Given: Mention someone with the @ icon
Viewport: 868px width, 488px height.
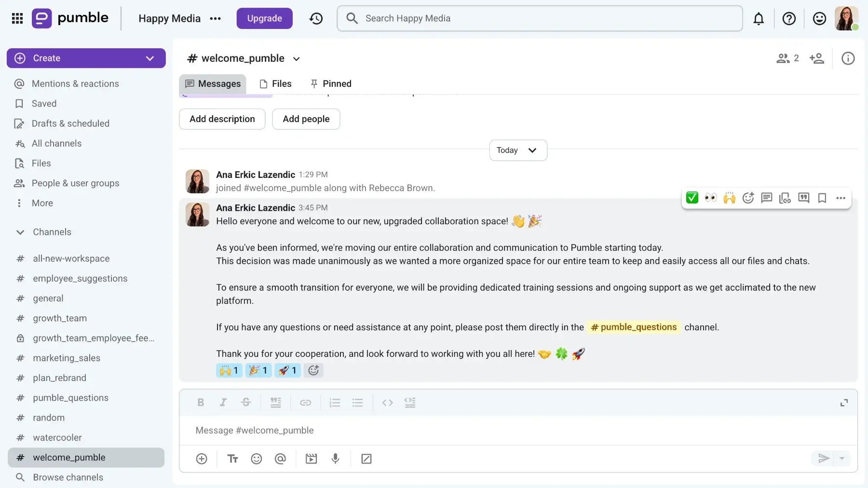Looking at the screenshot, I should pyautogui.click(x=280, y=459).
